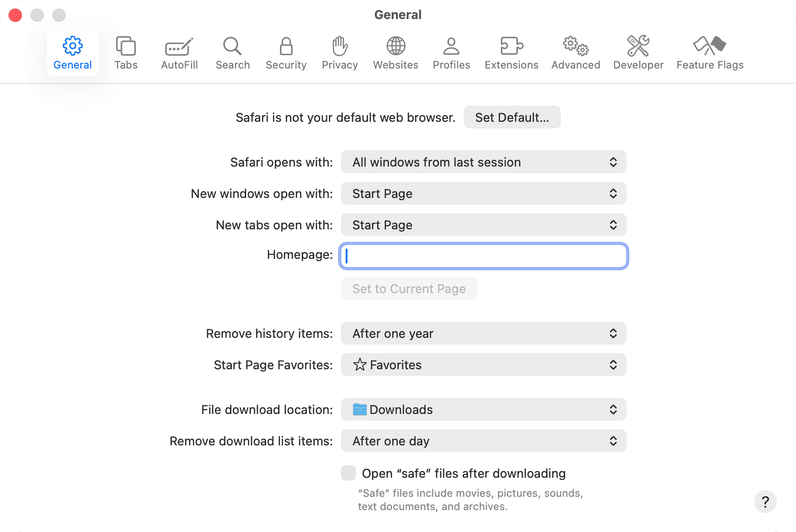Open the Profiles settings pane
The image size is (796, 532).
[451, 53]
